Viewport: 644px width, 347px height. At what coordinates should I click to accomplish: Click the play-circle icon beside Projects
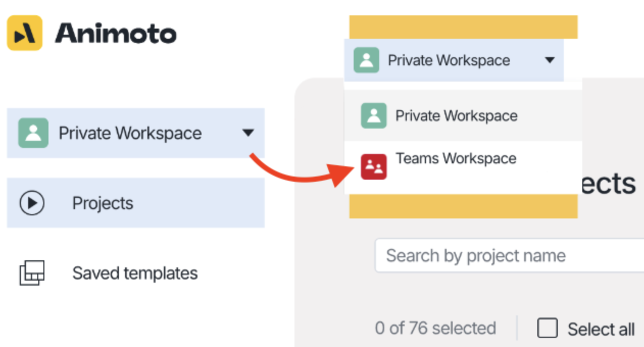32,203
